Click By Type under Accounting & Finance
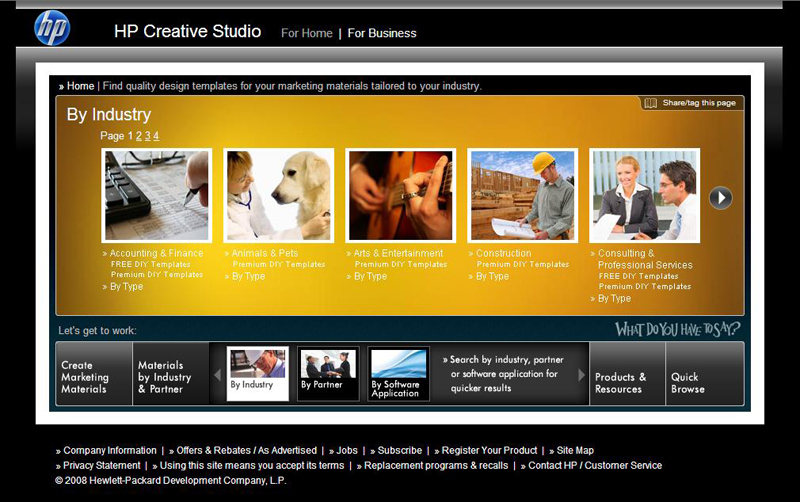 coord(127,287)
